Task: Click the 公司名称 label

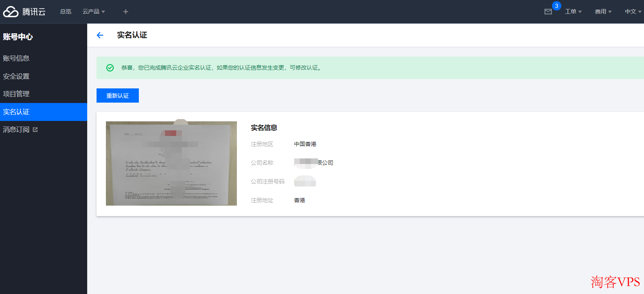Action: pyautogui.click(x=262, y=163)
